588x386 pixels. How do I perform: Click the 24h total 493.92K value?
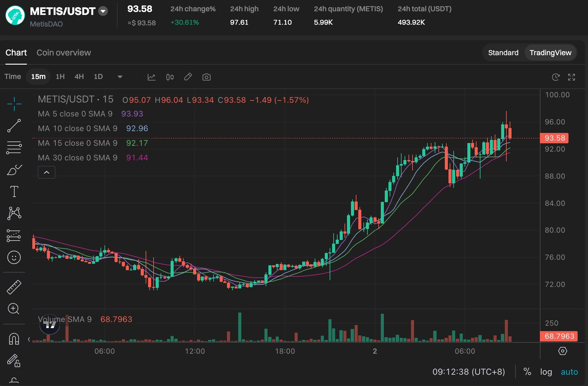[x=411, y=22]
